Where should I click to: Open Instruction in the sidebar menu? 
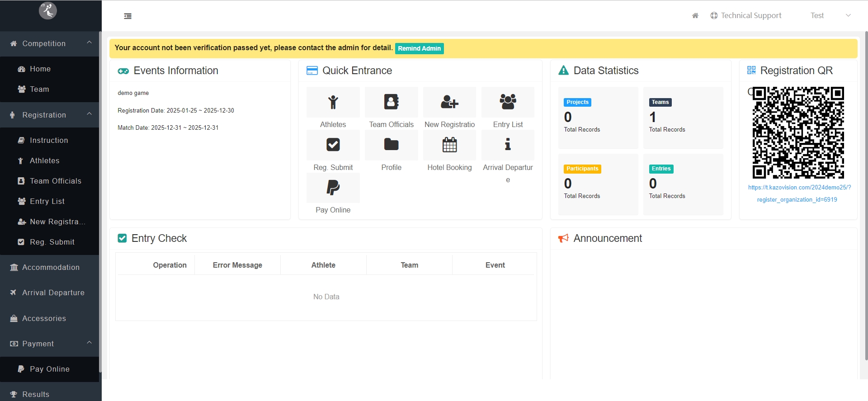pos(49,140)
